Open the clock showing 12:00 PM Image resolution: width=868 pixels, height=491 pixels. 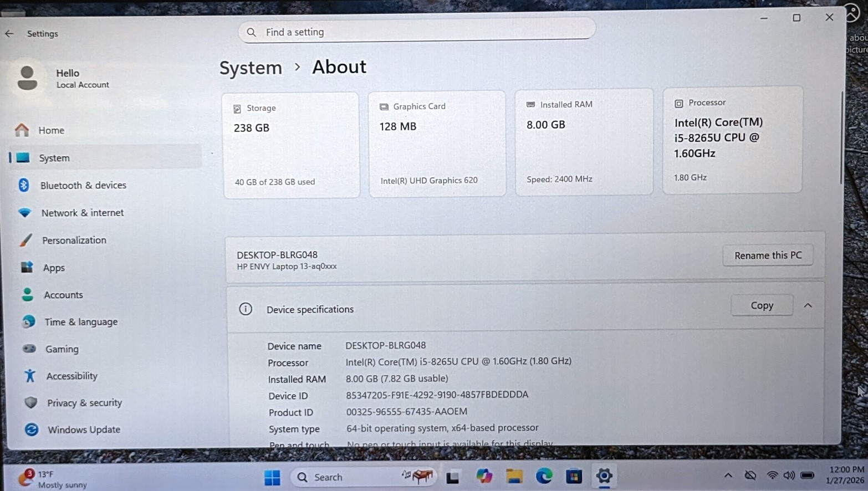[x=846, y=475]
